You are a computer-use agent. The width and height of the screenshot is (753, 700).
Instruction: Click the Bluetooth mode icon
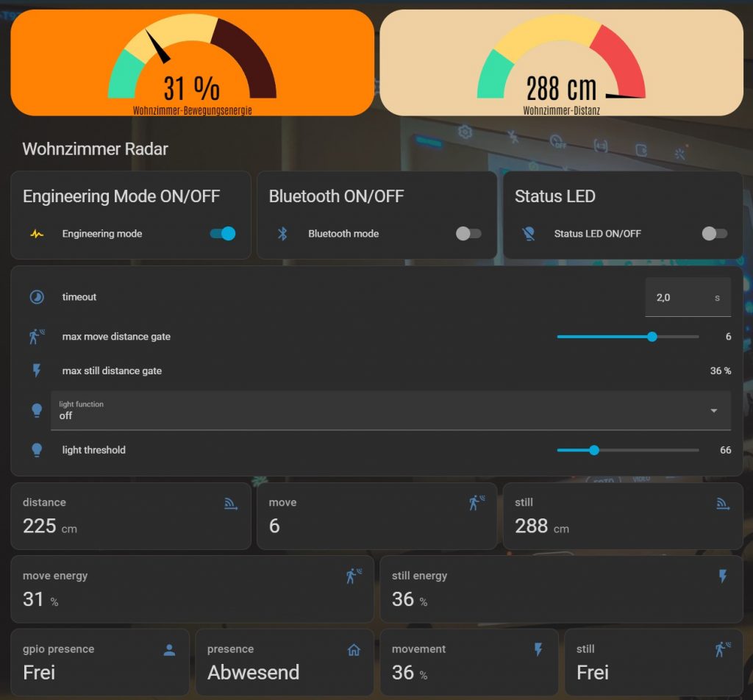(282, 234)
